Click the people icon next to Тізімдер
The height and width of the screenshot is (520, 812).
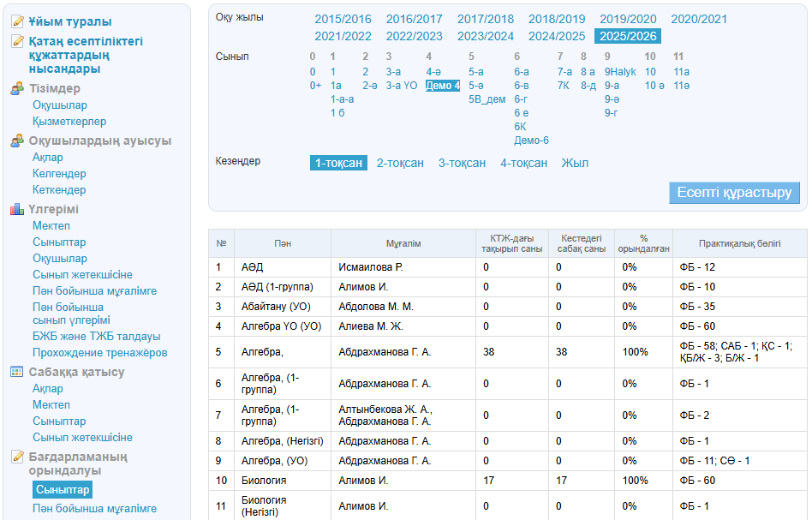pyautogui.click(x=17, y=88)
